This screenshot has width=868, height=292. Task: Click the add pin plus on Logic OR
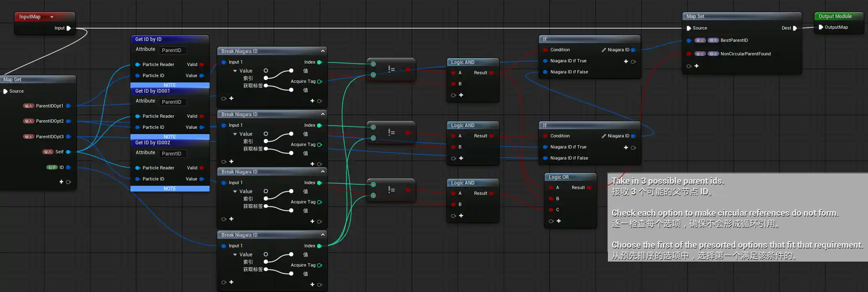[x=559, y=221]
